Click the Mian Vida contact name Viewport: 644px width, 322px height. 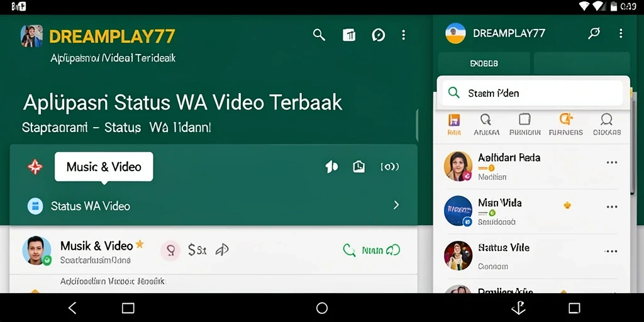pyautogui.click(x=499, y=203)
